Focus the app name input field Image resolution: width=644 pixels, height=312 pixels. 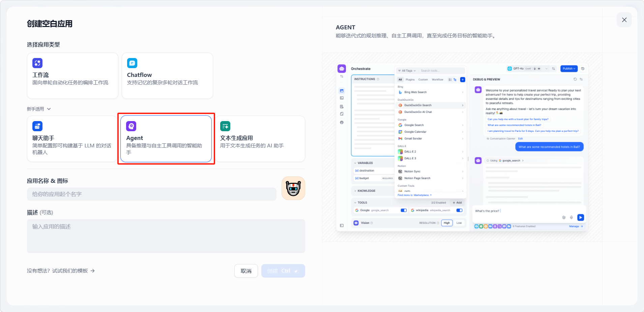point(151,194)
